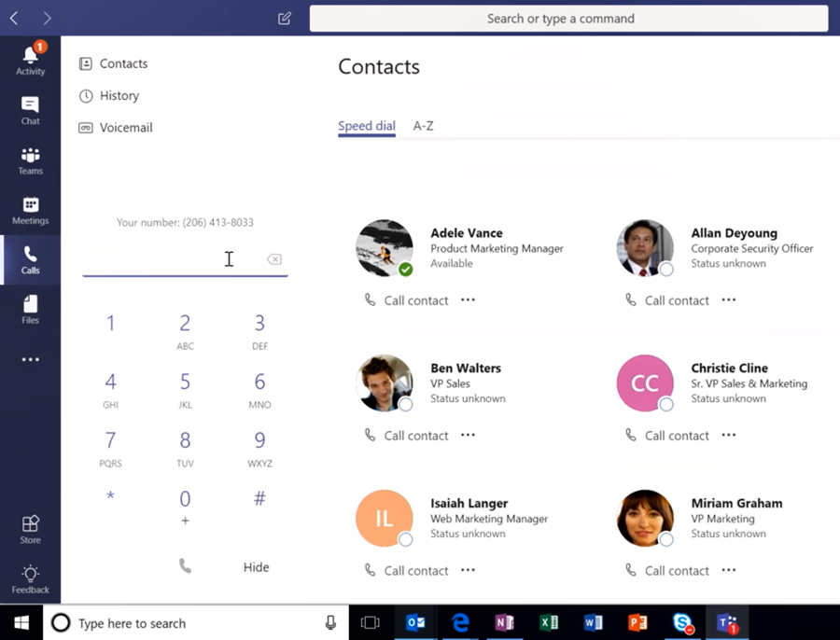This screenshot has height=640, width=840.
Task: Call contact Allan Deyoung
Action: (x=667, y=300)
